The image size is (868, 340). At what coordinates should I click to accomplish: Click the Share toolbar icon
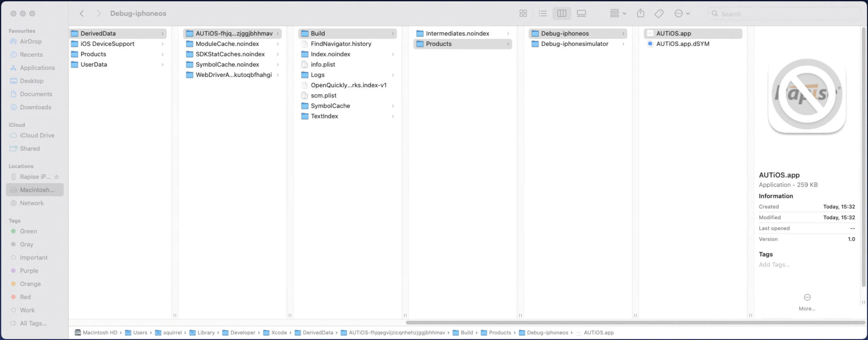tap(641, 14)
